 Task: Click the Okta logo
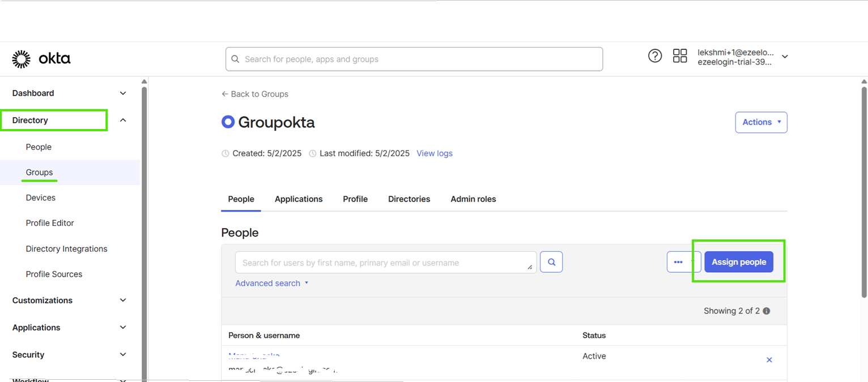(41, 59)
